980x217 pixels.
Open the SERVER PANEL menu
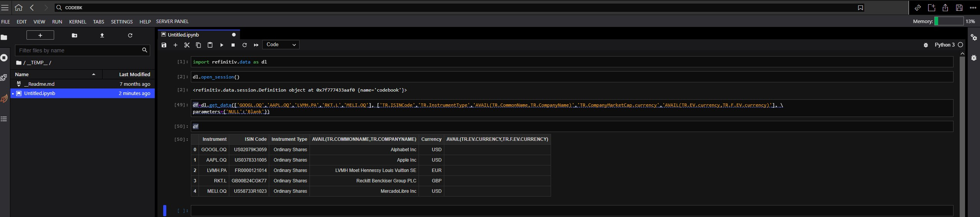pos(172,22)
